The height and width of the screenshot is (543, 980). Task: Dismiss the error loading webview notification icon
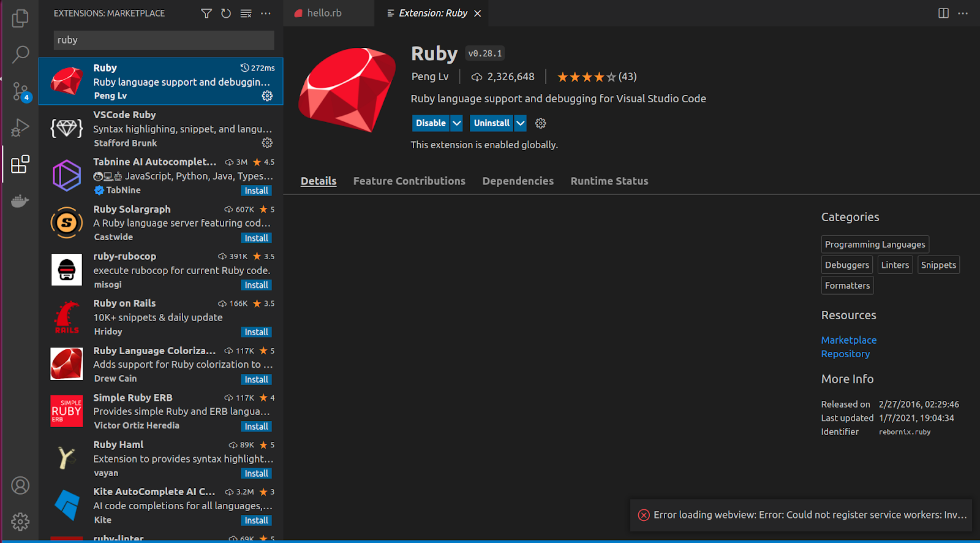point(644,515)
